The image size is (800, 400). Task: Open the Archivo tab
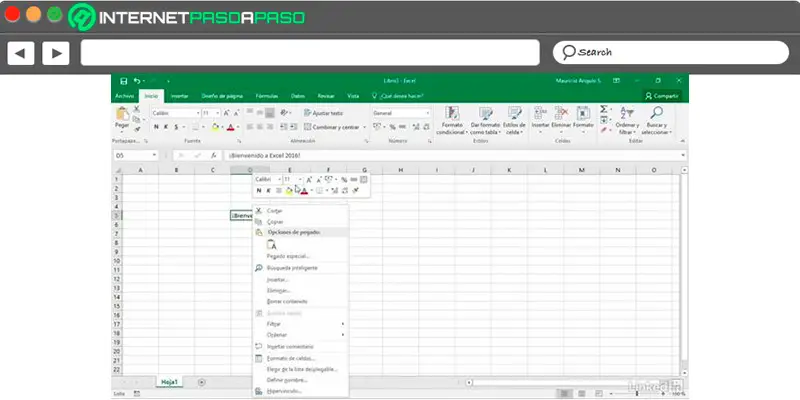click(124, 96)
